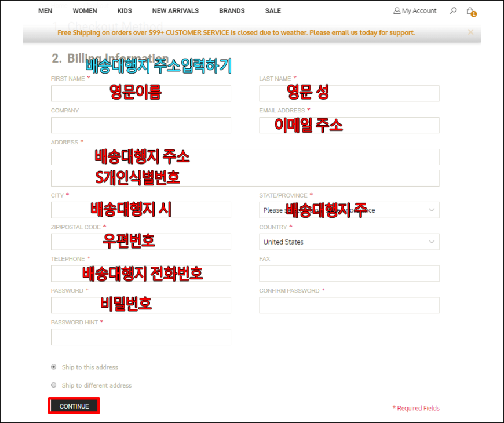This screenshot has height=423, width=504.
Task: Focus the Password field
Action: pyautogui.click(x=141, y=305)
